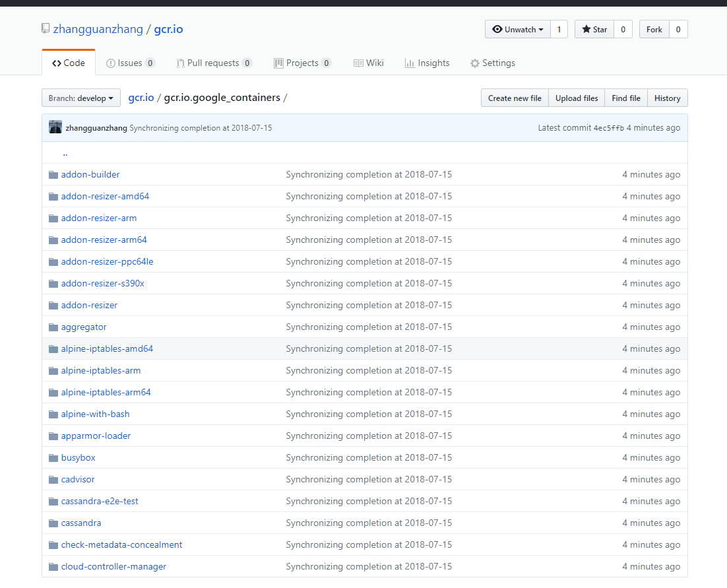
Task: Click folder icon beside alpine-with-bash
Action: (53, 414)
